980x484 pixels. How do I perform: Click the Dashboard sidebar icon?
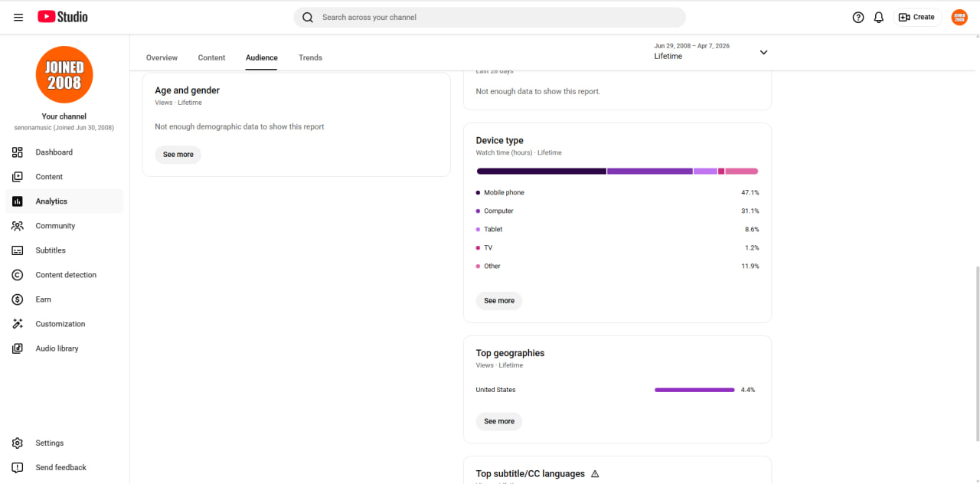(18, 152)
